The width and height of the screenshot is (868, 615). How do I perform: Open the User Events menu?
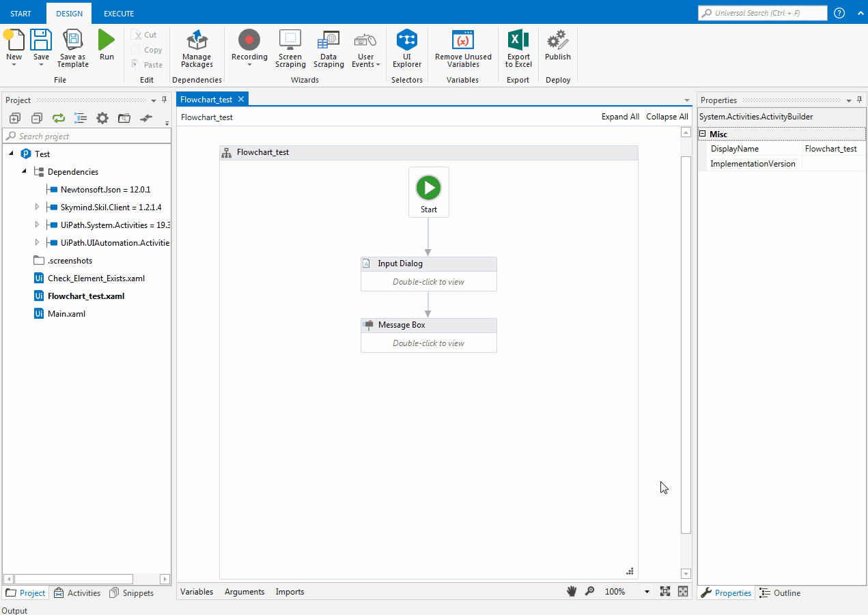pos(365,48)
